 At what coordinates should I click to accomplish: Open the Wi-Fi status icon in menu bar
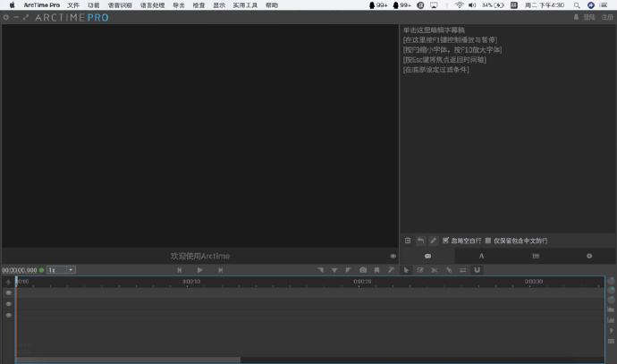(460, 5)
